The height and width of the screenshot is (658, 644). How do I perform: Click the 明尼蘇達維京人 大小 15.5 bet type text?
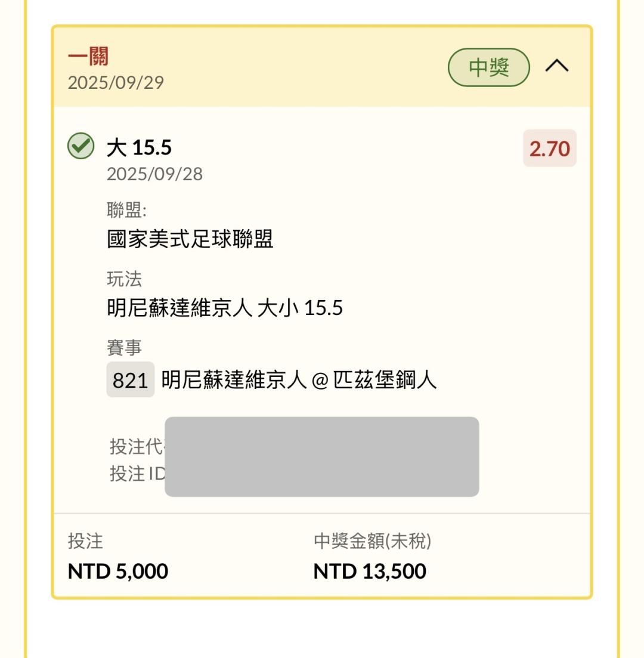pos(224,308)
